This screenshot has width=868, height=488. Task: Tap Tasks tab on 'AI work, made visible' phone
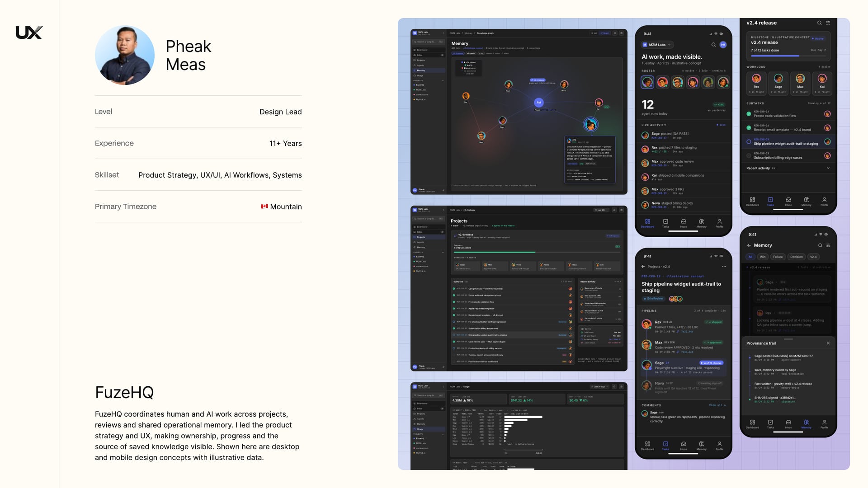(x=665, y=223)
